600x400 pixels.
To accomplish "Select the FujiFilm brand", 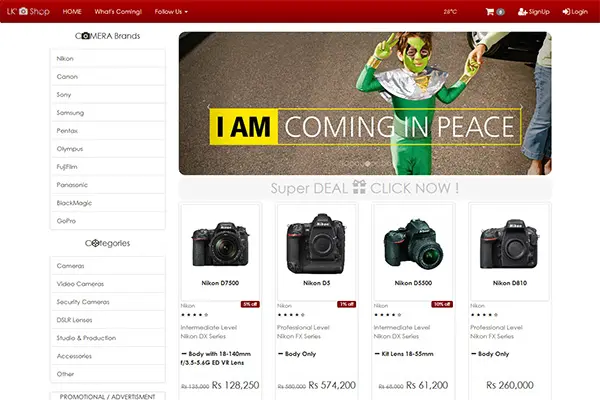I will pyautogui.click(x=108, y=167).
